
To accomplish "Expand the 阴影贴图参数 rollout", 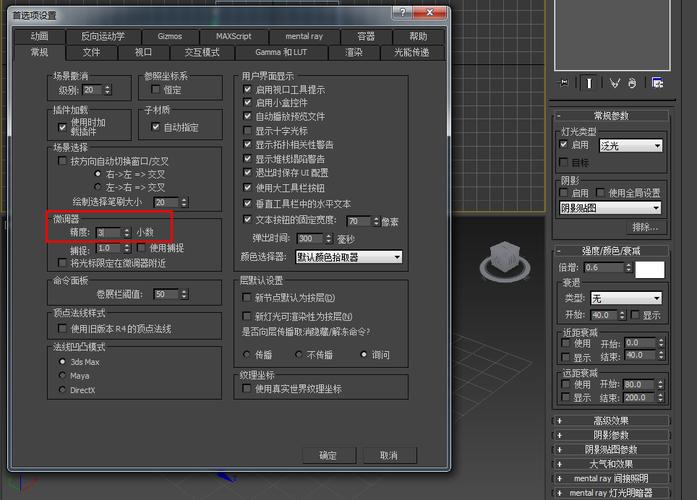I will [611, 449].
